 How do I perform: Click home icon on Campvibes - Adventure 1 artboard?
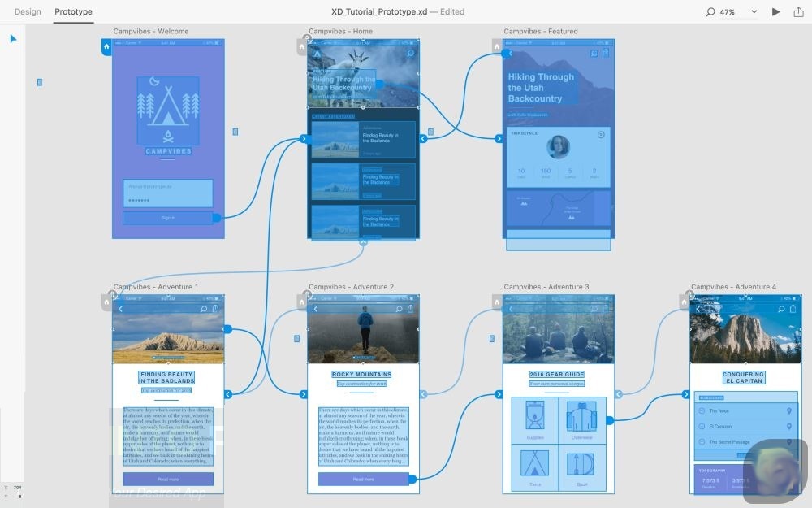(106, 302)
